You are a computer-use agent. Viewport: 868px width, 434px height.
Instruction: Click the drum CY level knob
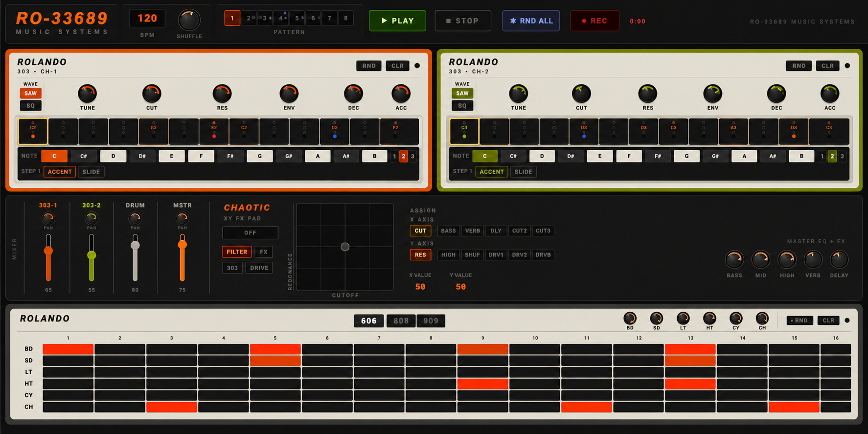pyautogui.click(x=736, y=318)
